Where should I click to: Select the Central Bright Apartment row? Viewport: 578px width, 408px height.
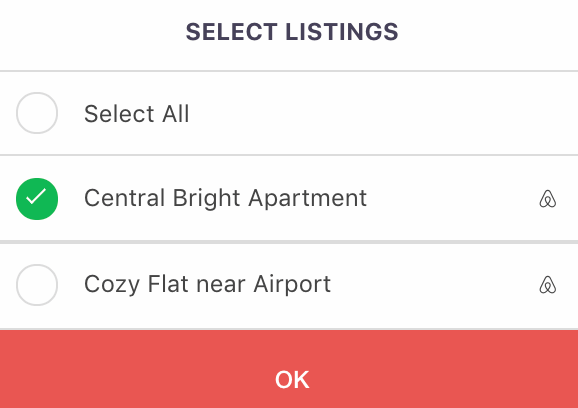(289, 199)
